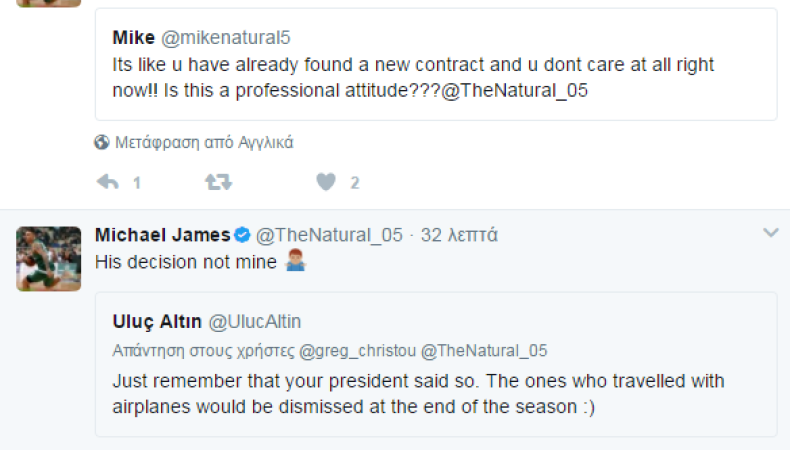Open the Michael James profile name link
Image resolution: width=790 pixels, height=450 pixels.
click(161, 235)
